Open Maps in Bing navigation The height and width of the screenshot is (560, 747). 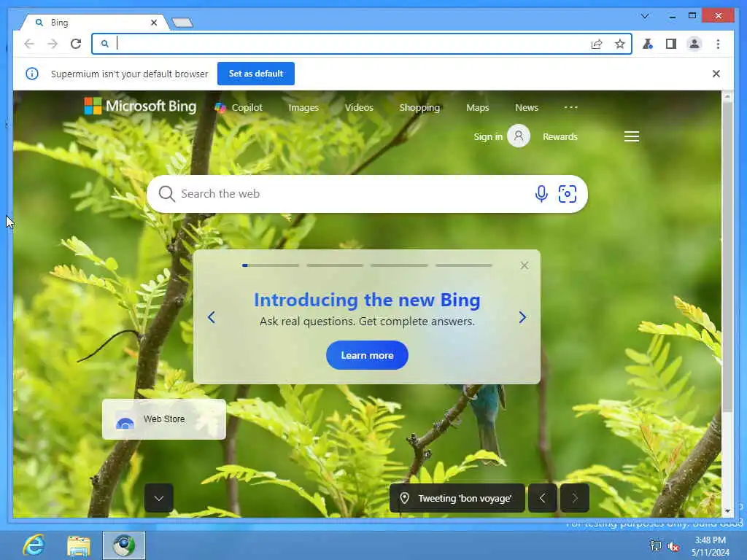coord(477,108)
